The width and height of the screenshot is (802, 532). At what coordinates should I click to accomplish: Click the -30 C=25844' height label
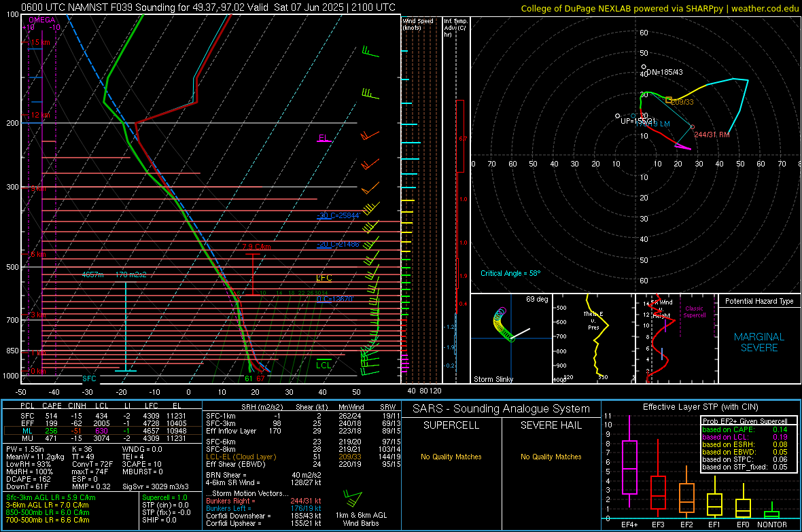click(338, 215)
